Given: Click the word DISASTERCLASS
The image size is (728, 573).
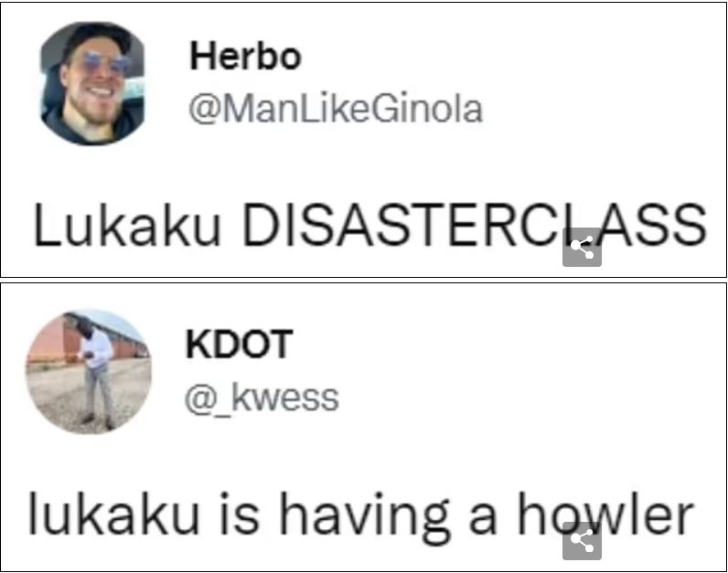Looking at the screenshot, I should pos(475,224).
